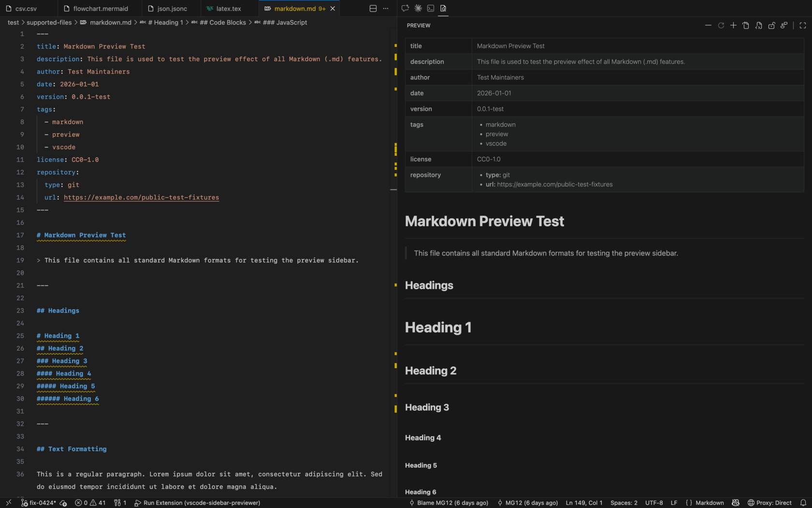Open the split editor layout icon
This screenshot has height=508, width=812.
[373, 8]
